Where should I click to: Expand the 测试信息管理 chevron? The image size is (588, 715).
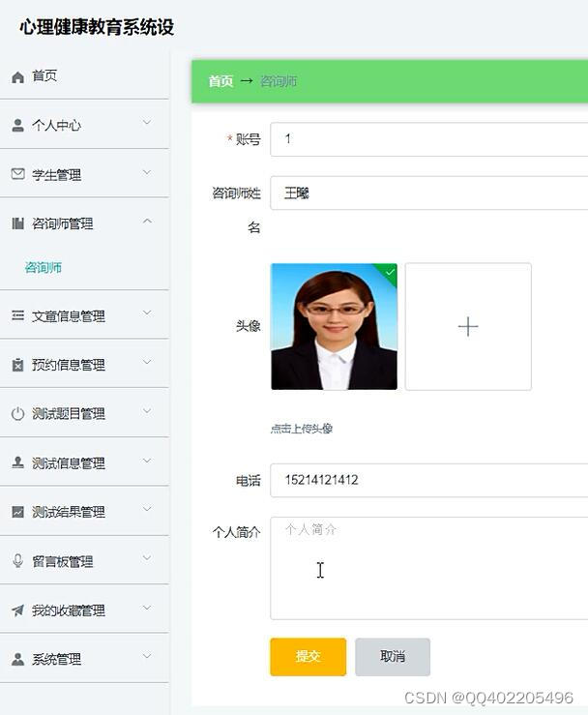pos(147,461)
